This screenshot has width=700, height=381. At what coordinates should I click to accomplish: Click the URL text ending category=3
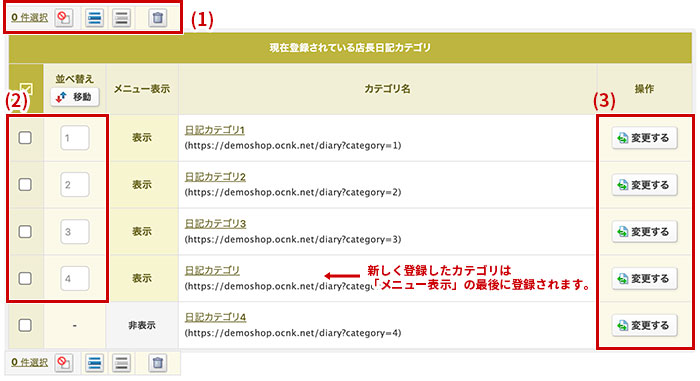[293, 239]
